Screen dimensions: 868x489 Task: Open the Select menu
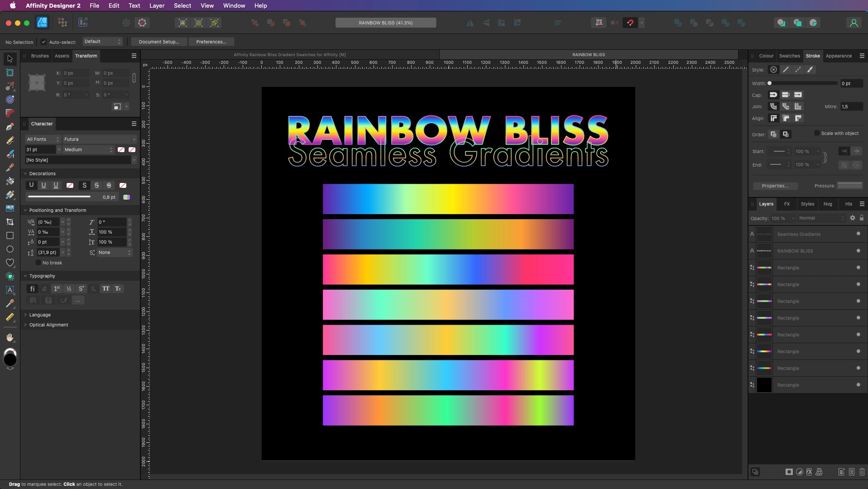point(182,5)
